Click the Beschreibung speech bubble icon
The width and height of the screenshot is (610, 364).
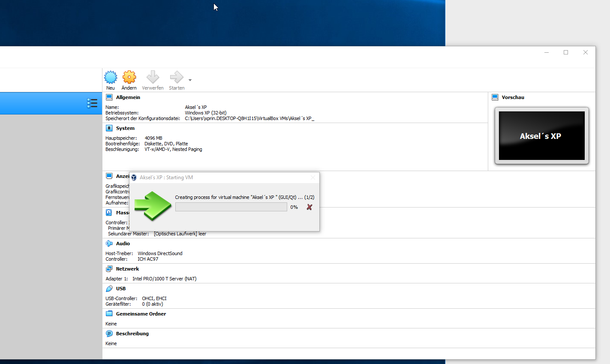tap(109, 334)
